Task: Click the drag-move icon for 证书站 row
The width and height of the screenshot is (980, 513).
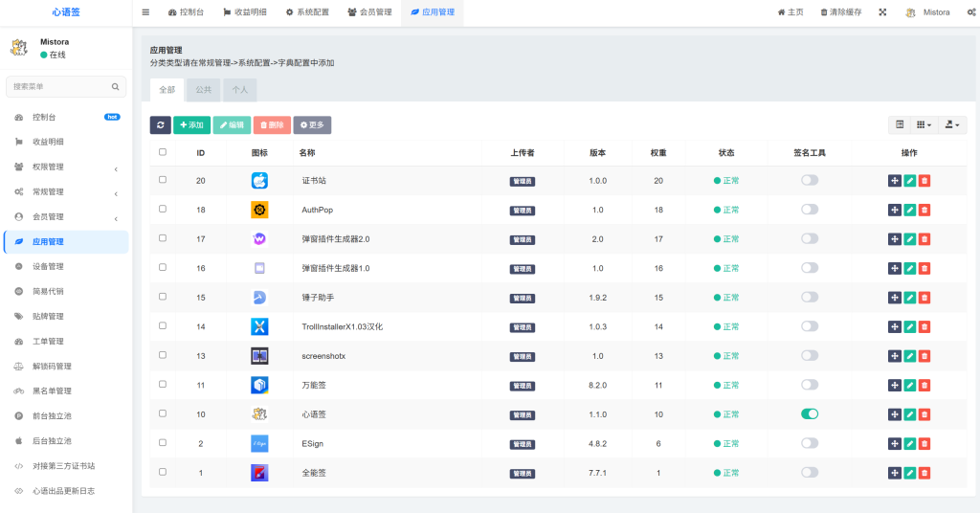Action: pyautogui.click(x=895, y=181)
